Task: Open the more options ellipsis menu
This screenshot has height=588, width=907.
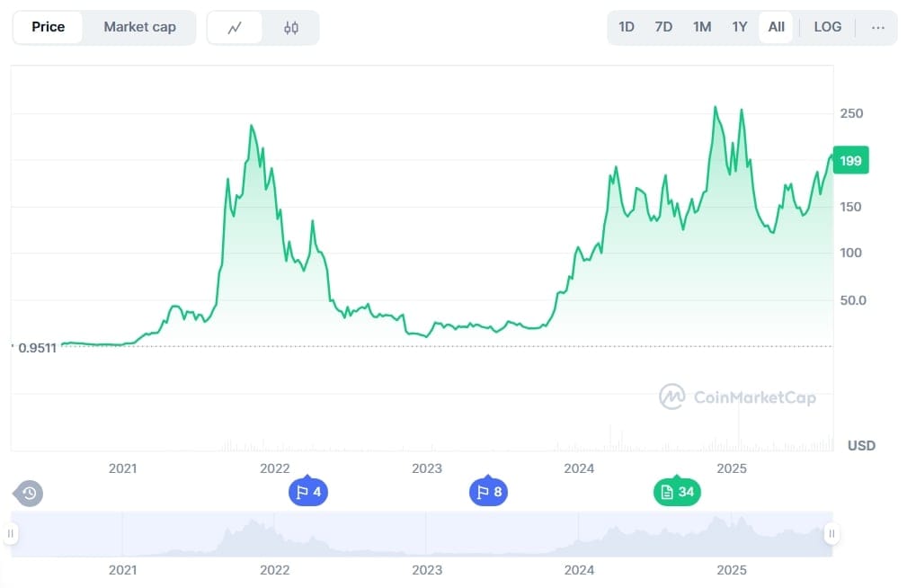Action: pos(877,27)
